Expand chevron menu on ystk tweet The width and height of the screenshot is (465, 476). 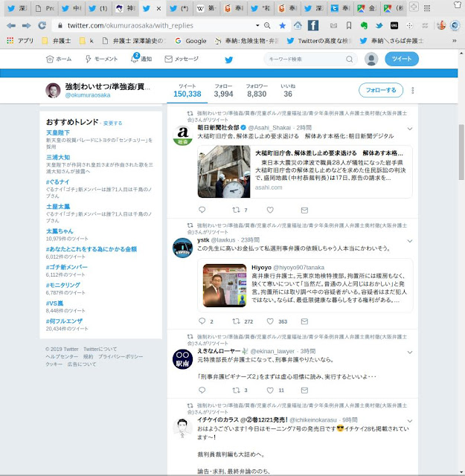click(410, 241)
